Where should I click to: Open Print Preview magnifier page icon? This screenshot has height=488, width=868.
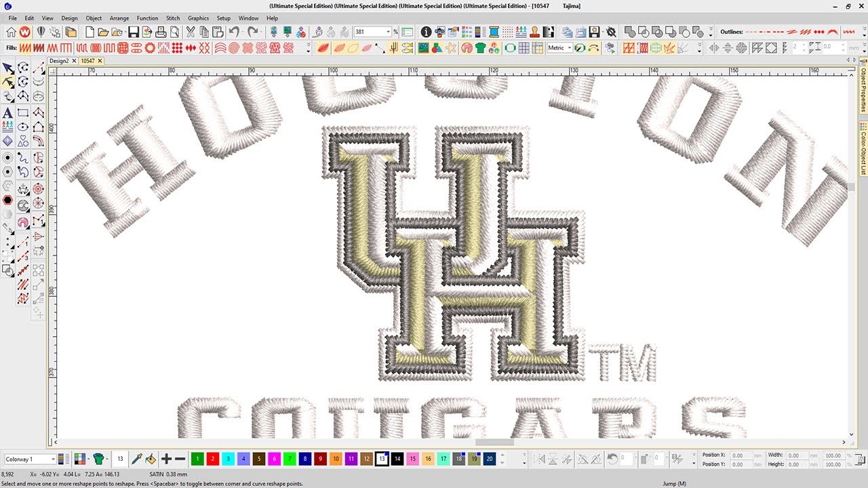174,32
